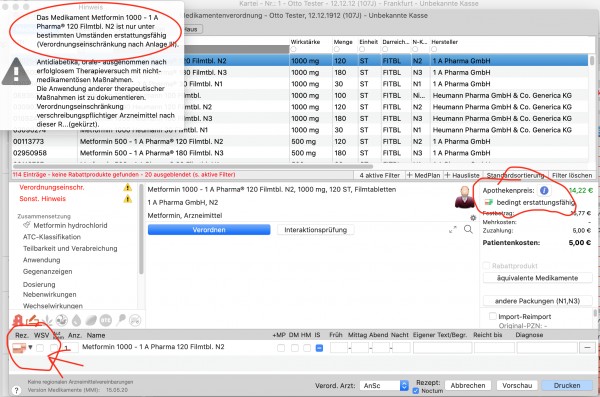Click the Verordnungseinschr. yellow warning icon

click(x=127, y=188)
